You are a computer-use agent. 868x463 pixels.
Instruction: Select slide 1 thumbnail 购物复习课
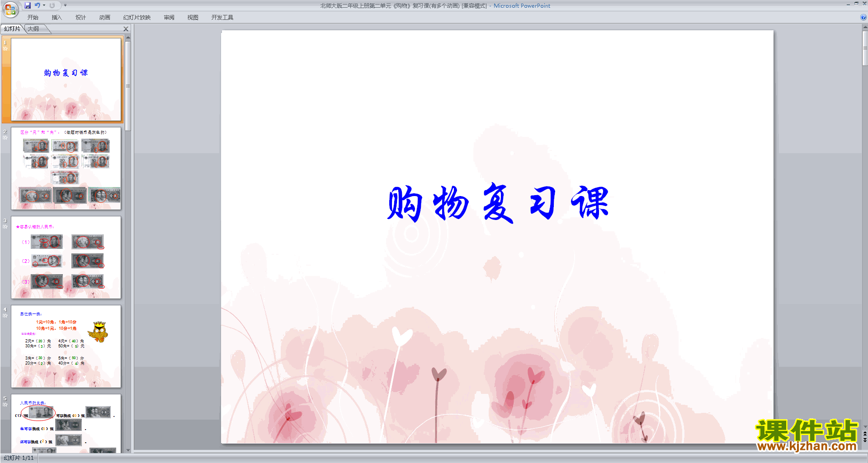click(x=66, y=79)
